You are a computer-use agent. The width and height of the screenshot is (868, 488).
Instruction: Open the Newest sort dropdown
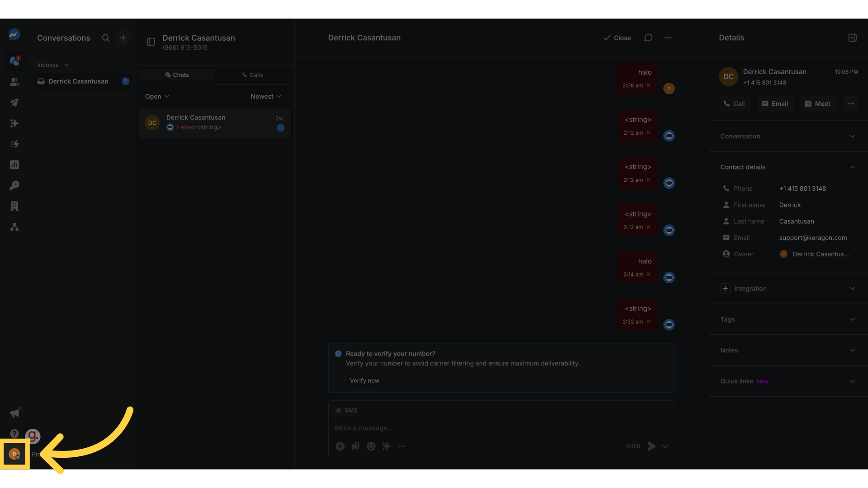pyautogui.click(x=266, y=97)
